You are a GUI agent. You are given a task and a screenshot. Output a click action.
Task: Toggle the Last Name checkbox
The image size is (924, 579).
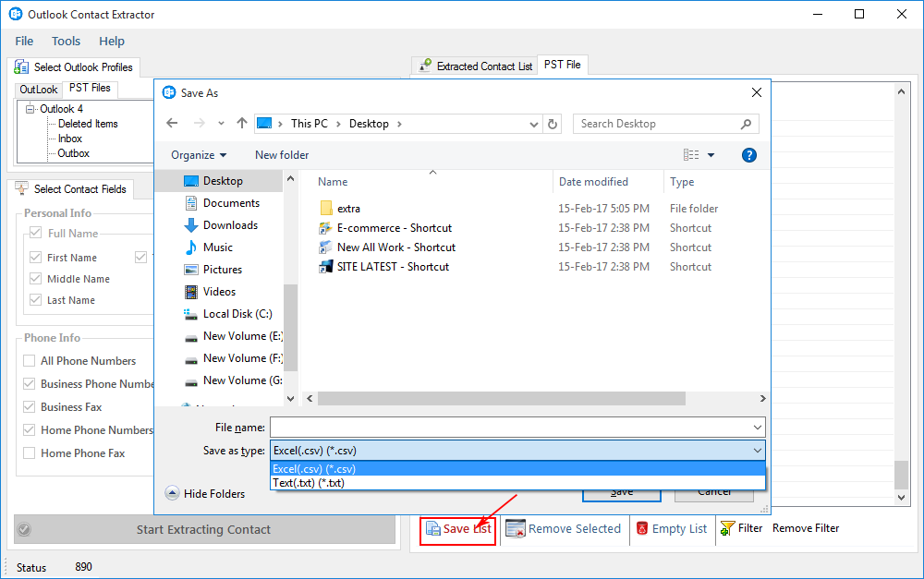[35, 299]
